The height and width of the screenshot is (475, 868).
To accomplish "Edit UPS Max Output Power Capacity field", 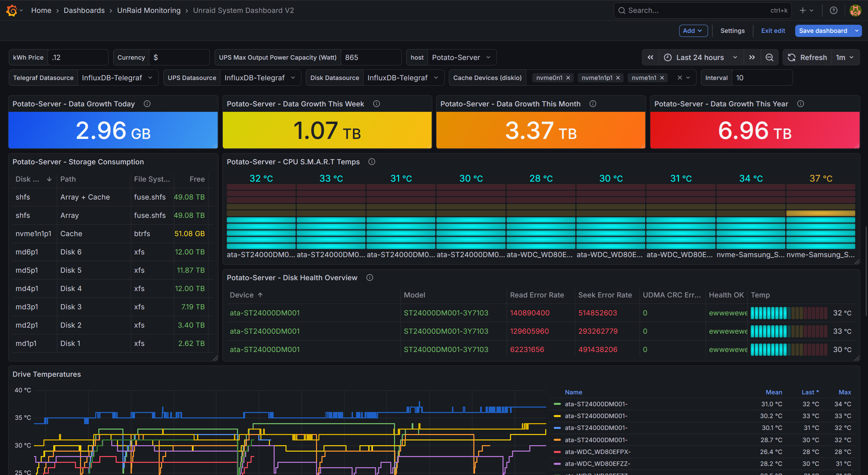I will tap(371, 58).
